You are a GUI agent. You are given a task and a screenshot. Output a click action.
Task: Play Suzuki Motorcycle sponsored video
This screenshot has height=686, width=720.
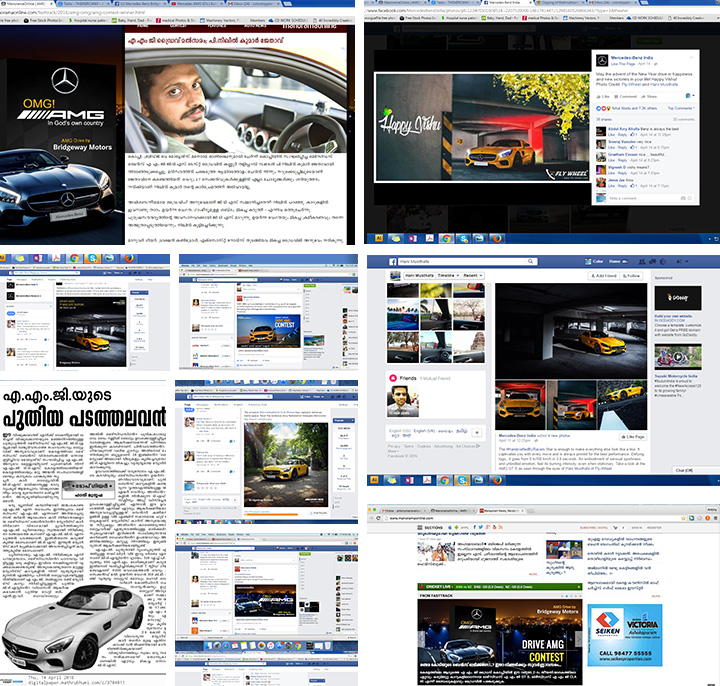point(678,357)
